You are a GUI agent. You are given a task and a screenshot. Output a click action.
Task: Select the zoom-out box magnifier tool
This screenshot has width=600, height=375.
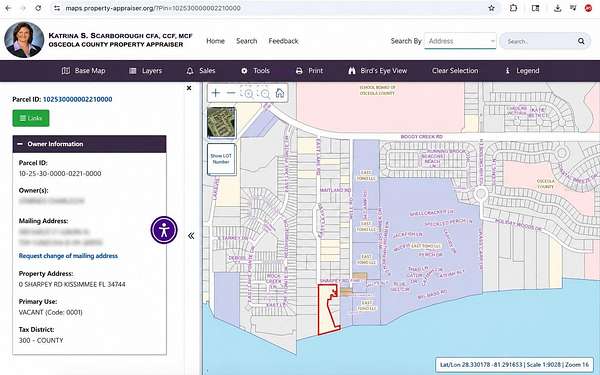click(x=264, y=93)
